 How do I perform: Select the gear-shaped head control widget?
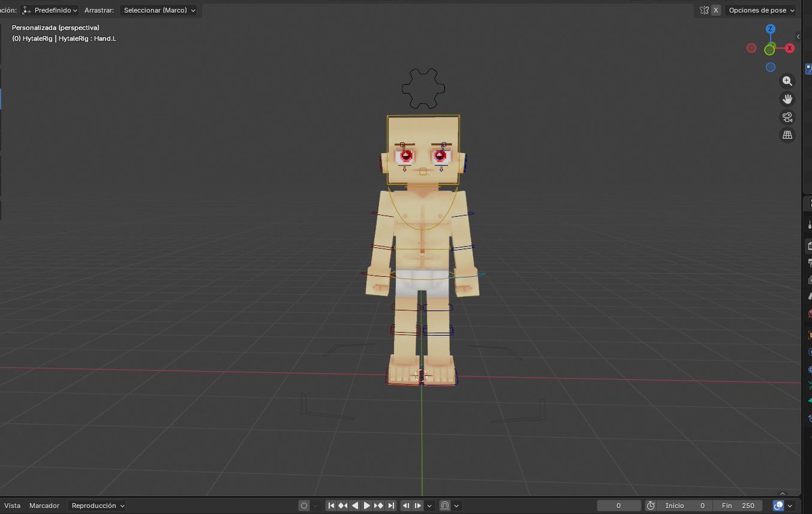(x=424, y=88)
